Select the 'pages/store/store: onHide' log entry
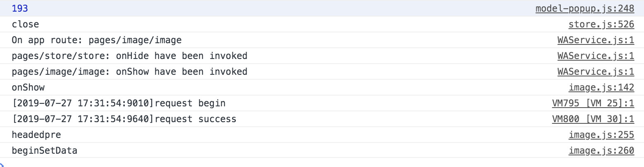 [130, 56]
